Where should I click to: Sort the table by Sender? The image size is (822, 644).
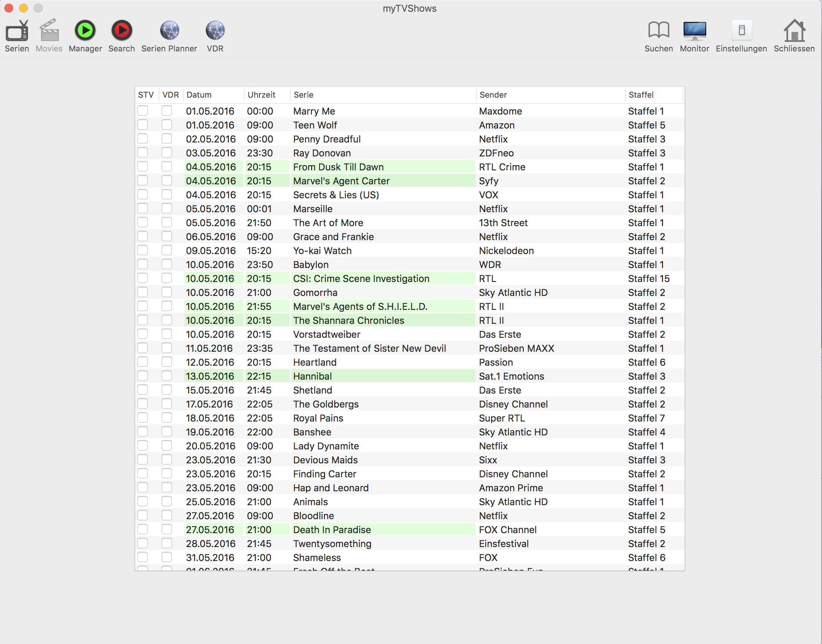tap(493, 95)
